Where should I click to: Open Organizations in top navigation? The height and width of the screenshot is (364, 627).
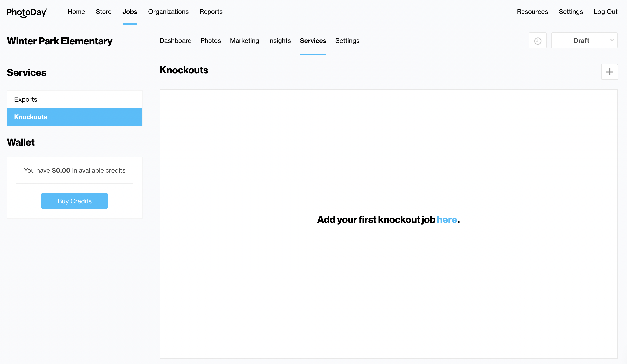point(168,12)
